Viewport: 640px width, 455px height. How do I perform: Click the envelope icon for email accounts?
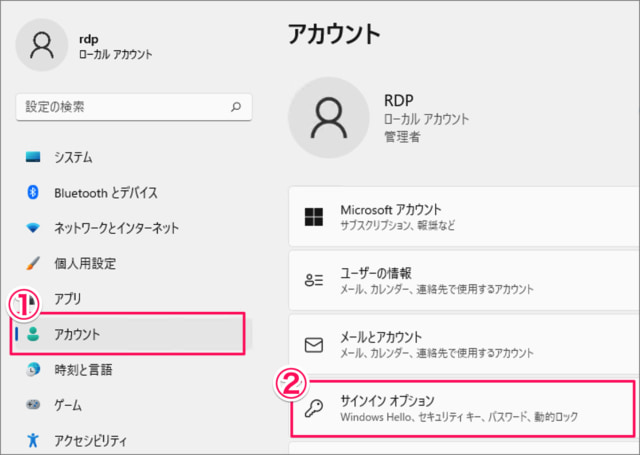pos(314,344)
